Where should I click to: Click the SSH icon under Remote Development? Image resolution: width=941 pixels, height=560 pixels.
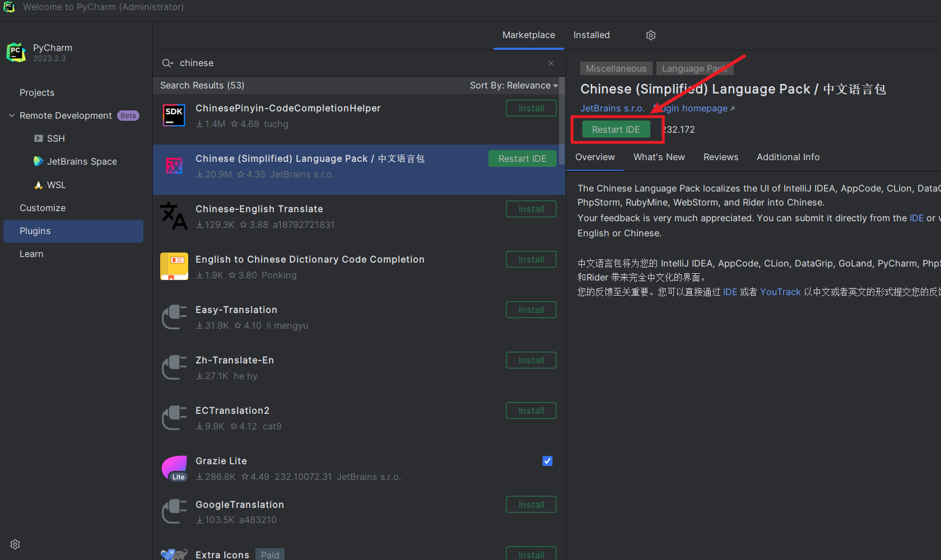click(38, 138)
